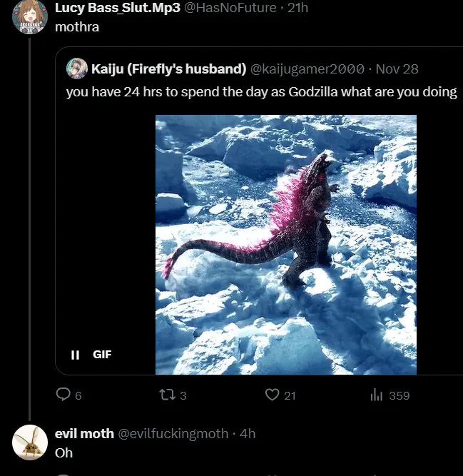Open the evil moth display name
The width and height of the screenshot is (463, 476).
point(84,433)
